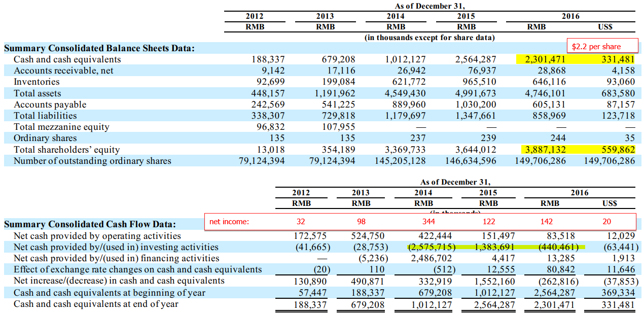Click the 'Effect of exchange rate changes' row label
The image size is (644, 314).
coord(137,269)
